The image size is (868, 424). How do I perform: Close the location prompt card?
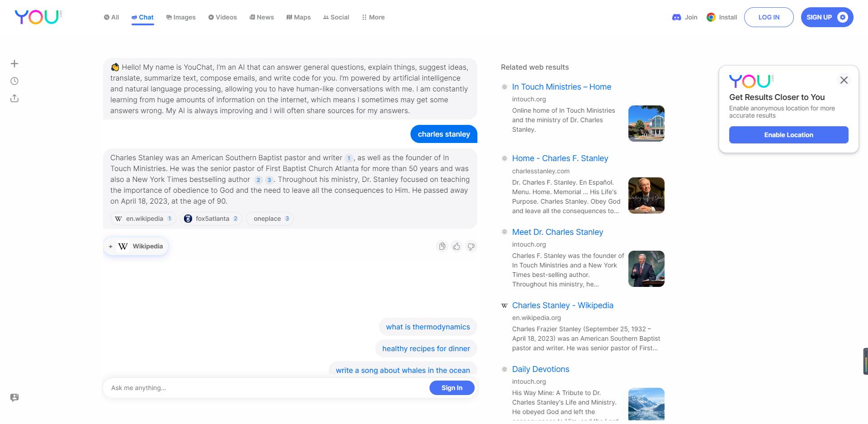coord(844,80)
